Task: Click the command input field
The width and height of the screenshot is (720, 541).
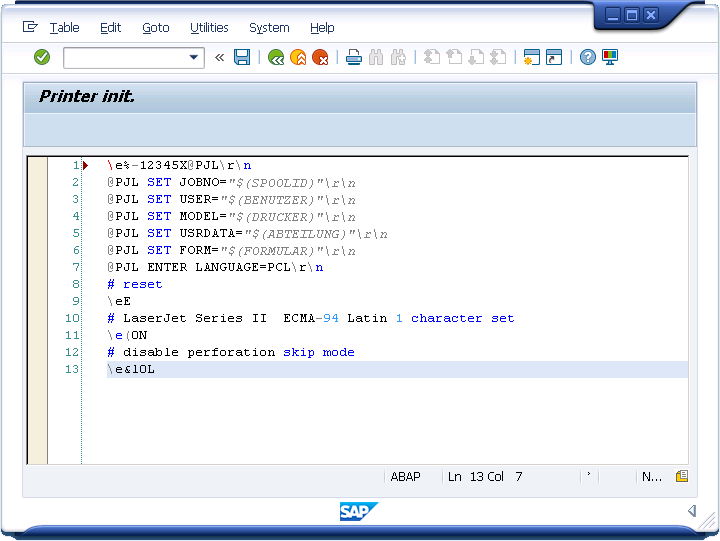Action: (x=125, y=58)
